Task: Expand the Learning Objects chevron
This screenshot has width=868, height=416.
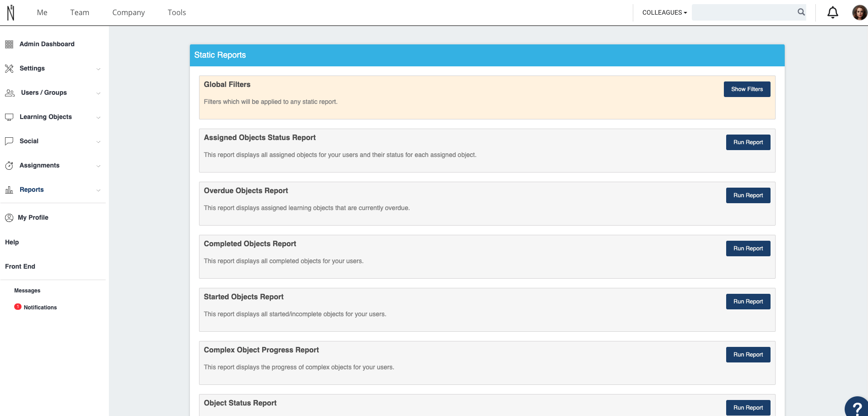Action: (98, 117)
